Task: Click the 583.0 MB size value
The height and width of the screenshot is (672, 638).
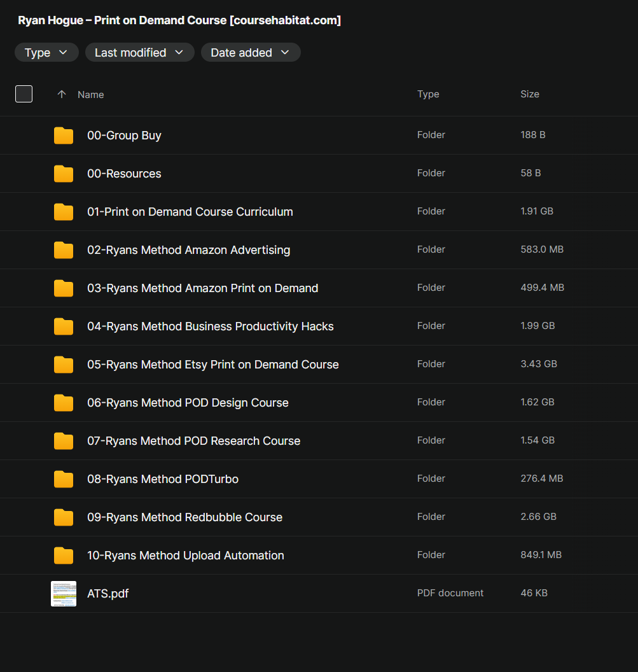Action: pyautogui.click(x=542, y=249)
